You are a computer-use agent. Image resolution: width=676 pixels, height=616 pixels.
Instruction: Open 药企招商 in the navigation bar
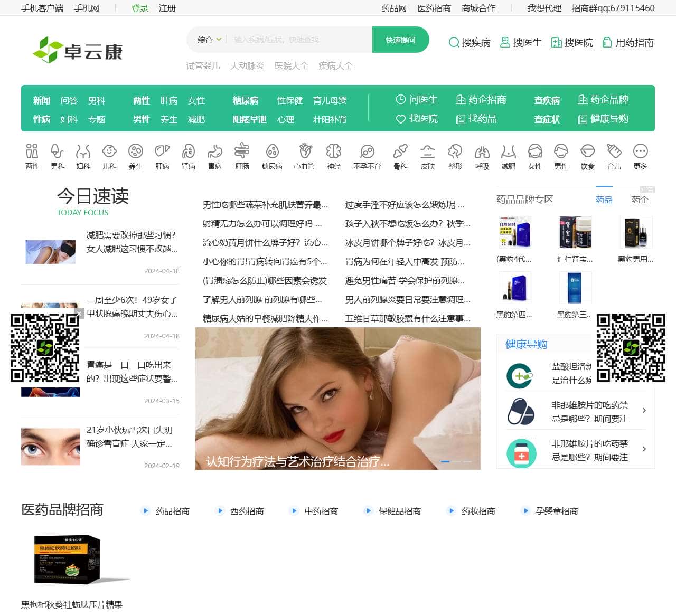[481, 99]
